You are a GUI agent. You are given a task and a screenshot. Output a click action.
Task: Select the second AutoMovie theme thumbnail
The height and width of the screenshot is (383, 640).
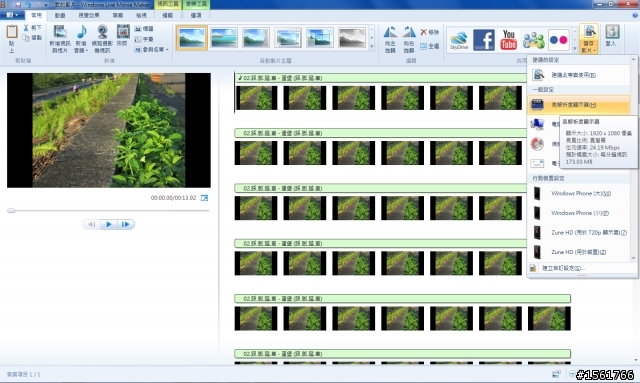(224, 38)
